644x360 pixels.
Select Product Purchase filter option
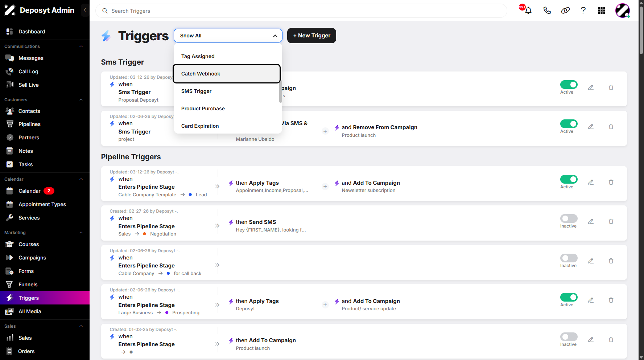pyautogui.click(x=227, y=109)
